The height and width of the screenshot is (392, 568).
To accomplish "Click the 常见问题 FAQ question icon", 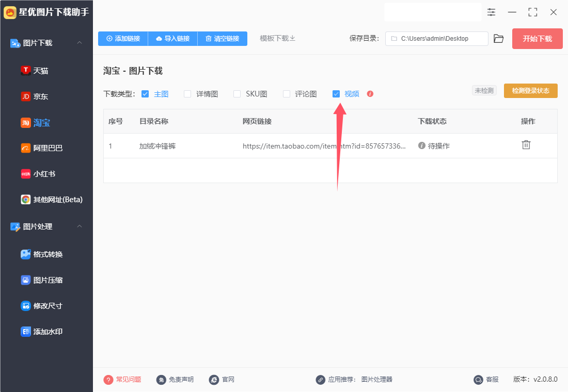I will click(x=108, y=380).
